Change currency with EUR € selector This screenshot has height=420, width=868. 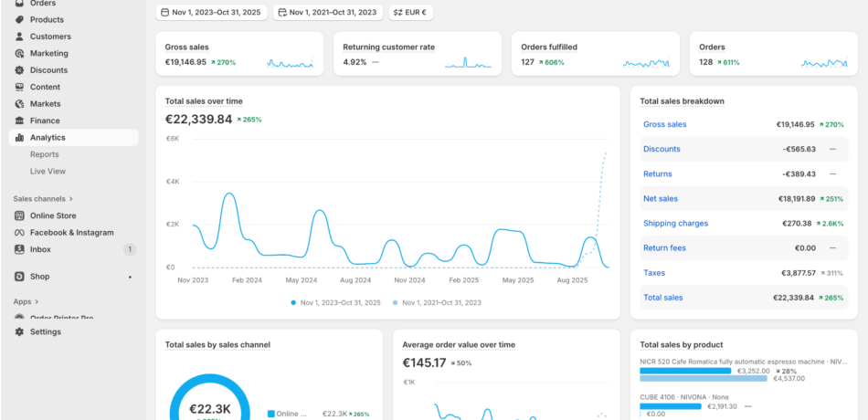[410, 13]
